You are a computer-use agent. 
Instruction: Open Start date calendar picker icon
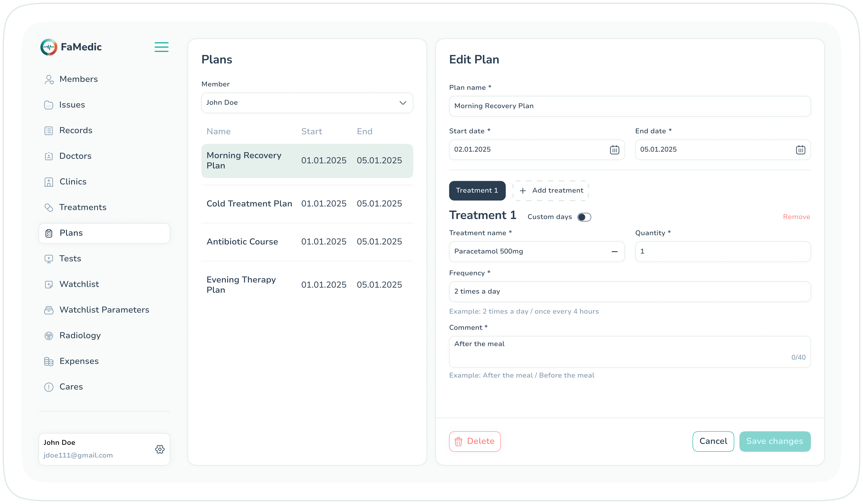pyautogui.click(x=614, y=150)
